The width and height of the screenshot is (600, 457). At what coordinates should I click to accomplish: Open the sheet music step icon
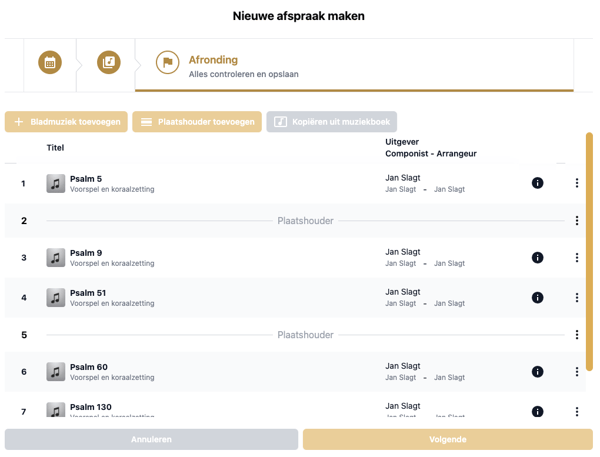point(108,63)
